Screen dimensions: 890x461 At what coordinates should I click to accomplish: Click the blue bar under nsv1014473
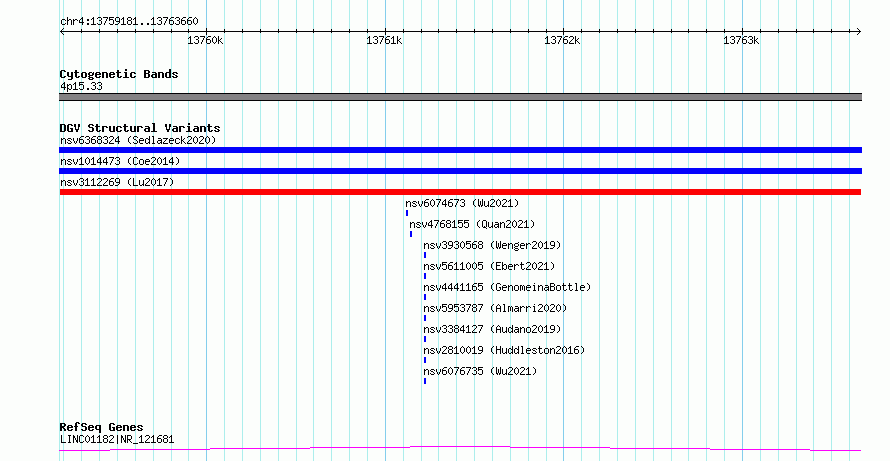click(460, 171)
